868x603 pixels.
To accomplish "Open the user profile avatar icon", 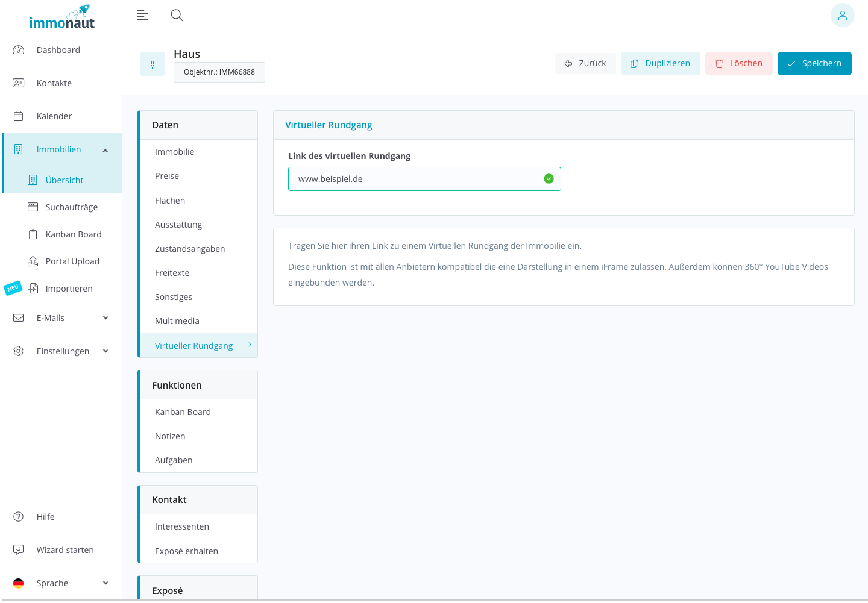I will click(842, 16).
